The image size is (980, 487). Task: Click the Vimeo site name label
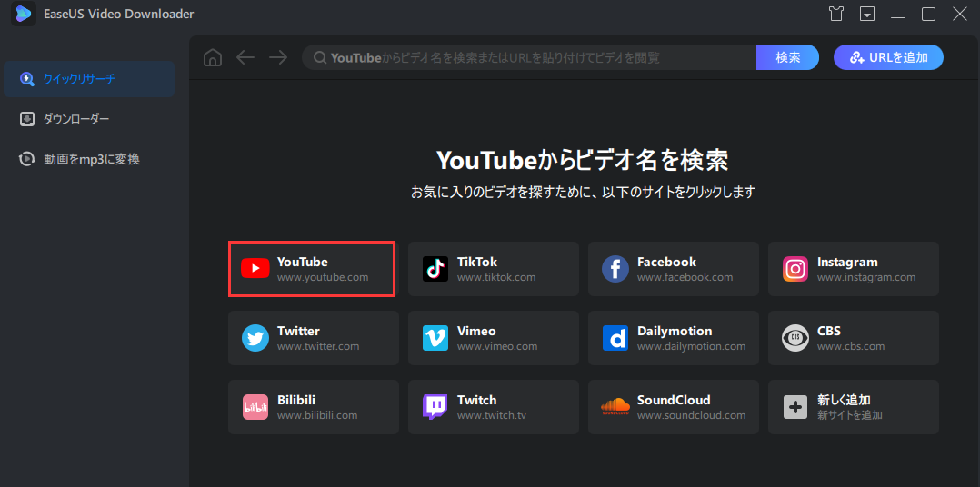477,331
